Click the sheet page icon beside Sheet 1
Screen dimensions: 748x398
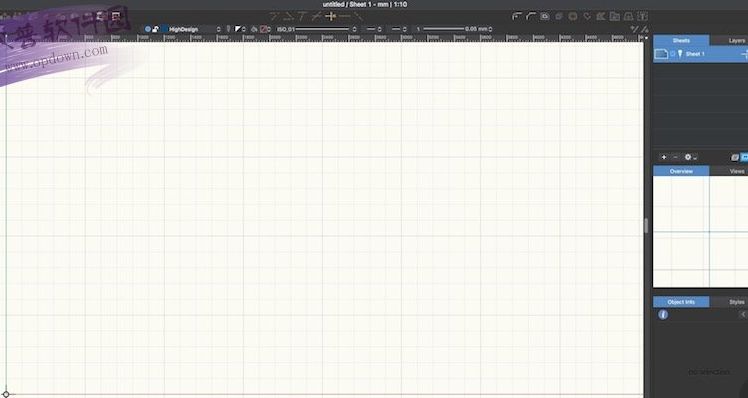pyautogui.click(x=661, y=54)
